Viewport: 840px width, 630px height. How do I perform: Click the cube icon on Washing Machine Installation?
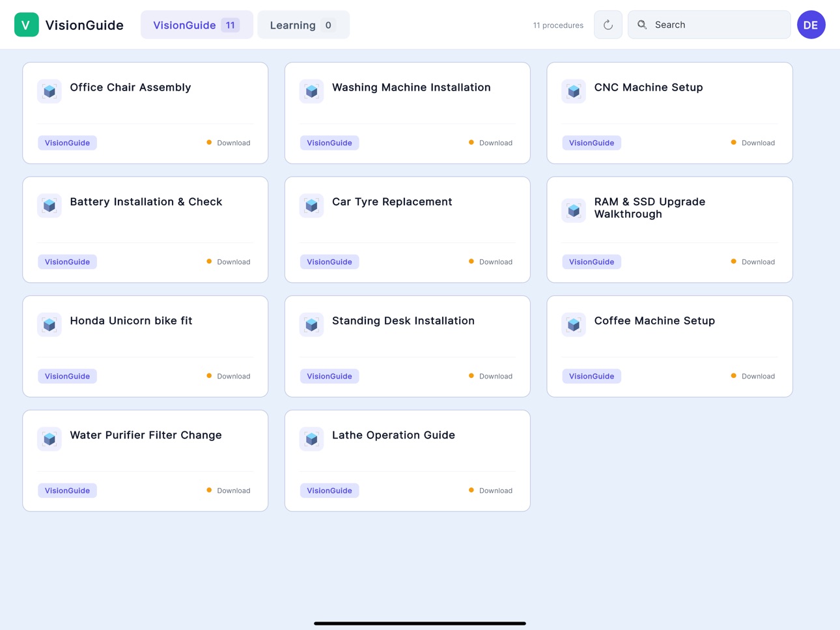point(311,91)
